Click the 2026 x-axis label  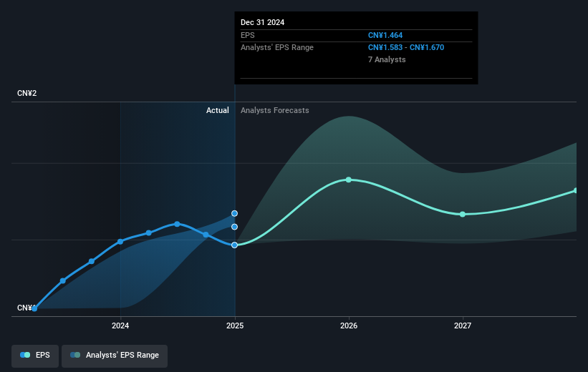pyautogui.click(x=349, y=326)
